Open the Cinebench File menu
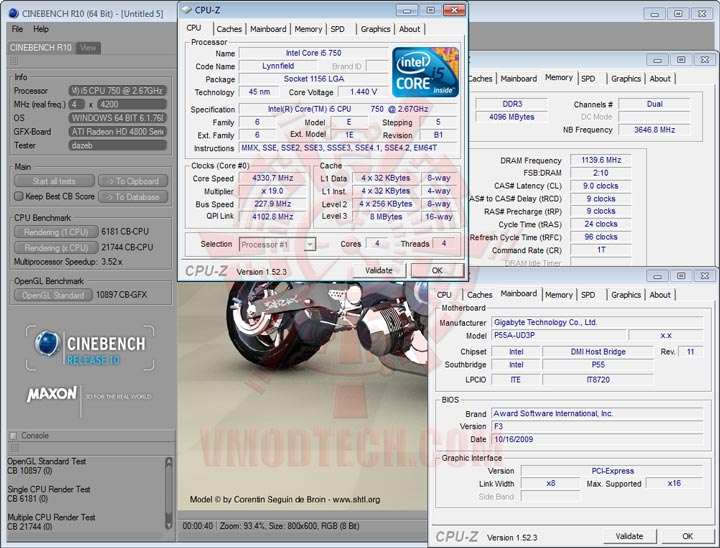The height and width of the screenshot is (548, 720). (17, 29)
